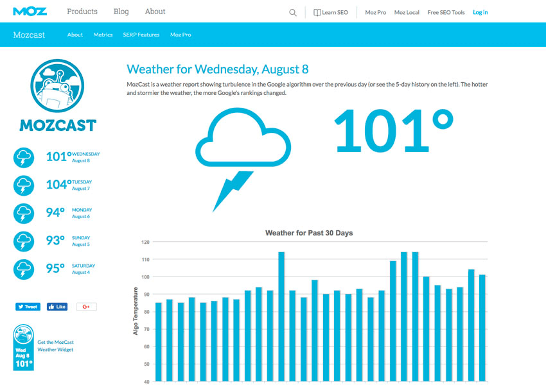Click the large 101° temperature reading
Viewport: 546px width, 392px height.
click(394, 130)
